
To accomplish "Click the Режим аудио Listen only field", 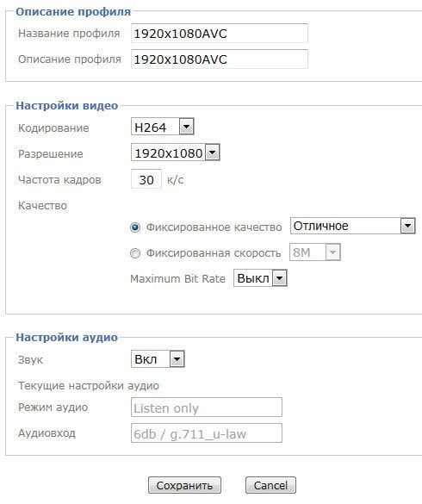I will (207, 408).
